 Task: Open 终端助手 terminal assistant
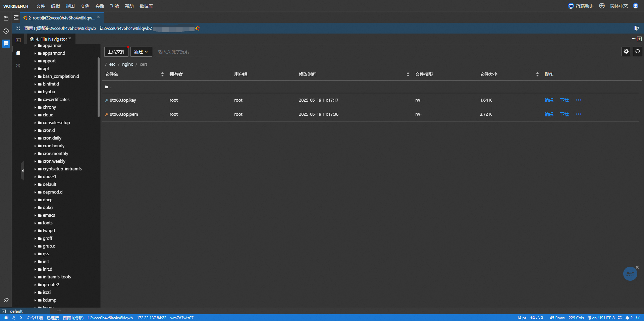[x=581, y=6]
